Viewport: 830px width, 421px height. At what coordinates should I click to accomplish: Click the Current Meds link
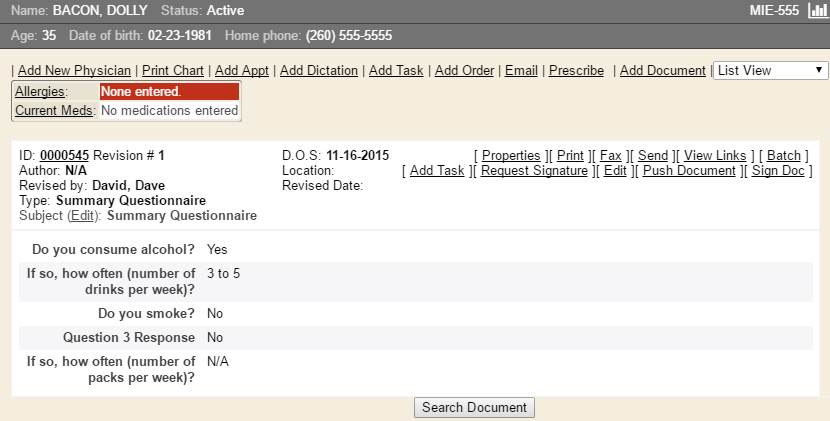54,111
